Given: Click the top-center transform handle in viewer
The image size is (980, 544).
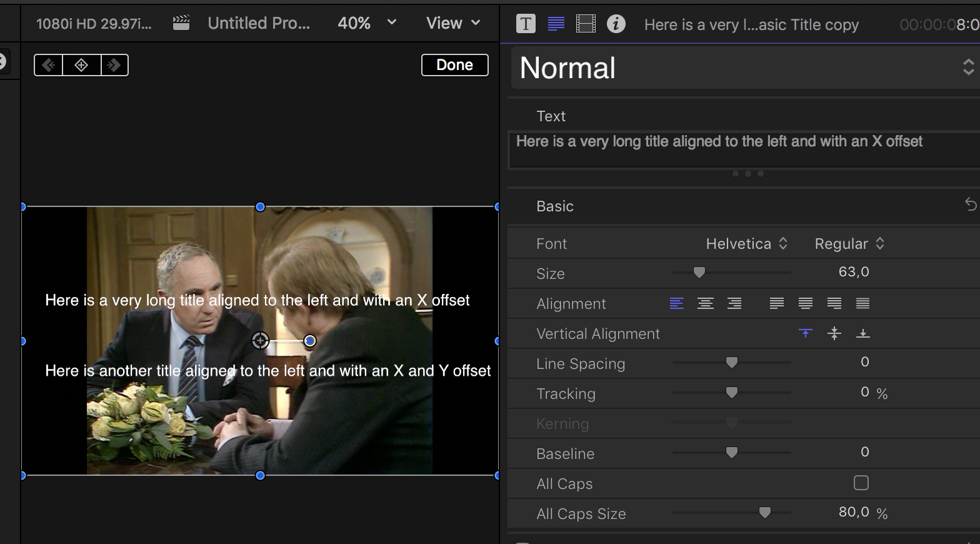Looking at the screenshot, I should 260,207.
